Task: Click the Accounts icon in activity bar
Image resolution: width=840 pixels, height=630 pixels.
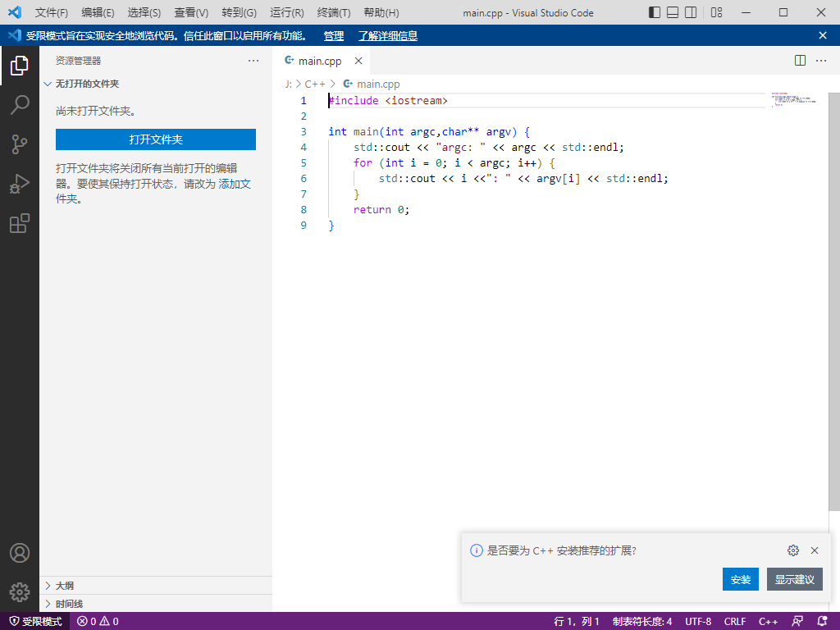Action: pyautogui.click(x=20, y=553)
